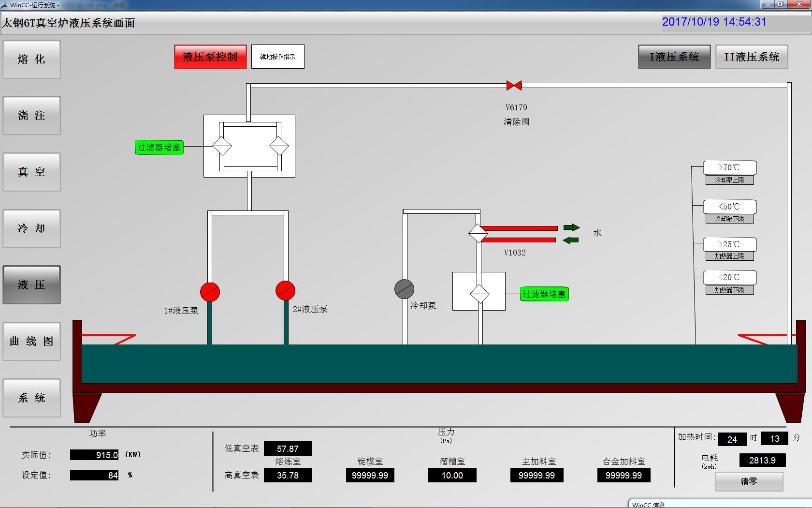Click the cooling circuit filter diamond symbol
This screenshot has width=812, height=508.
click(479, 293)
